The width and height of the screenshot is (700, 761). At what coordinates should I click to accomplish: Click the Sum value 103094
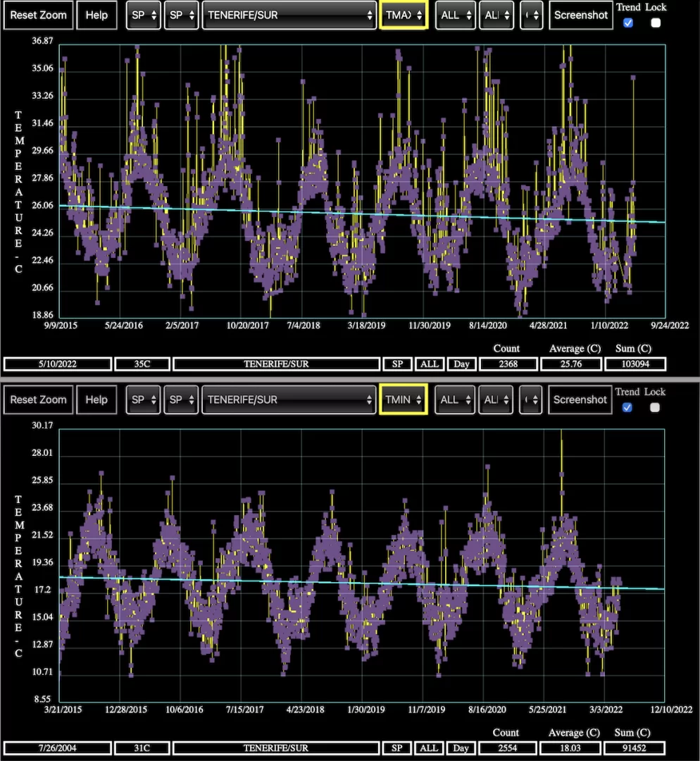pos(635,364)
